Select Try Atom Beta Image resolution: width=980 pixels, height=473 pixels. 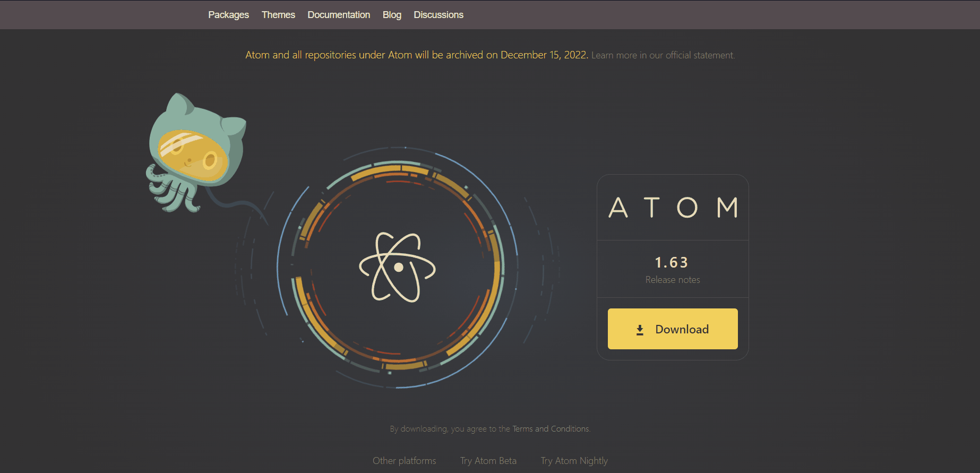click(488, 461)
